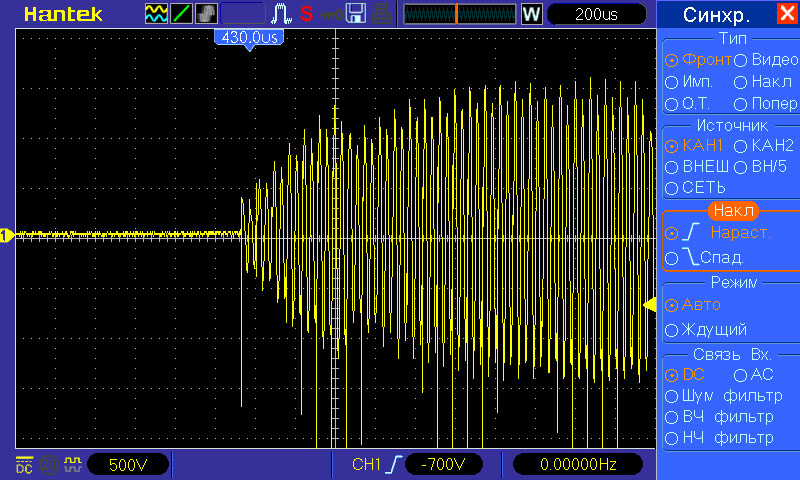800x480 pixels.
Task: Click the 0.00000Hz frequency readout
Action: pos(578,464)
